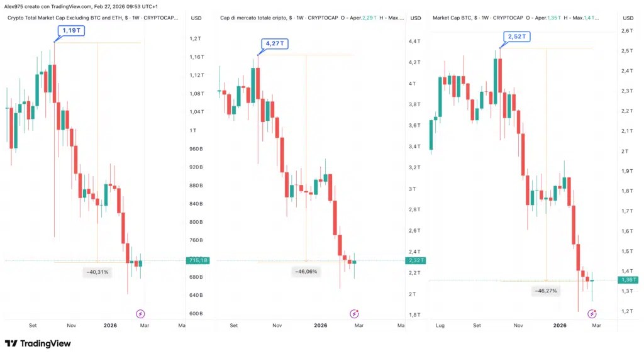Viewport: 644px width, 356px height.
Task: Select the 4,27 T price callout label
Action: click(x=275, y=43)
